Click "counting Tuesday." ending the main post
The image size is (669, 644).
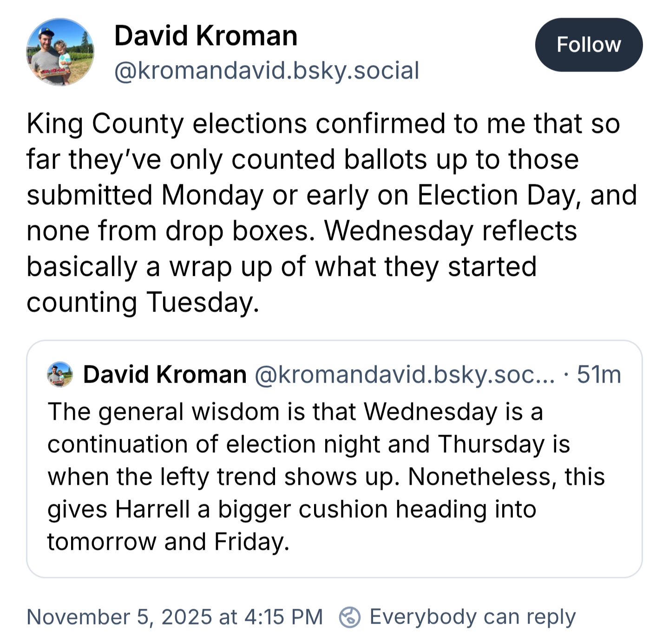coord(143,303)
